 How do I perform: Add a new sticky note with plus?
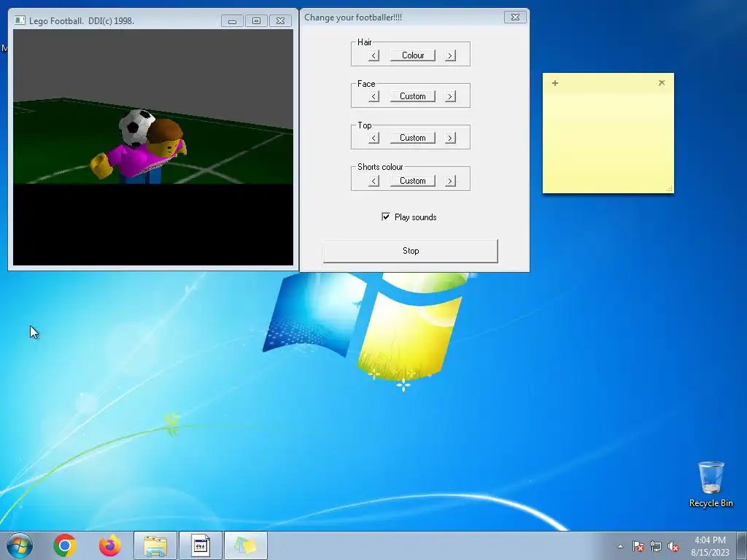tap(555, 83)
